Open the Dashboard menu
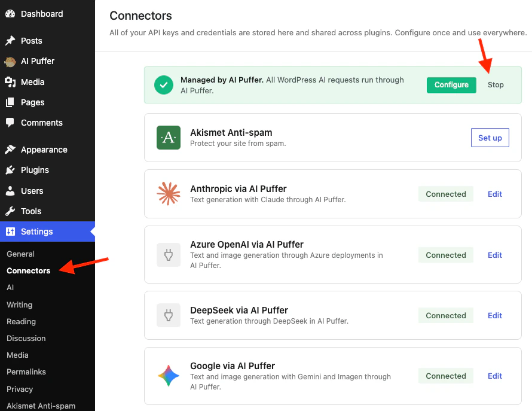 coord(42,14)
